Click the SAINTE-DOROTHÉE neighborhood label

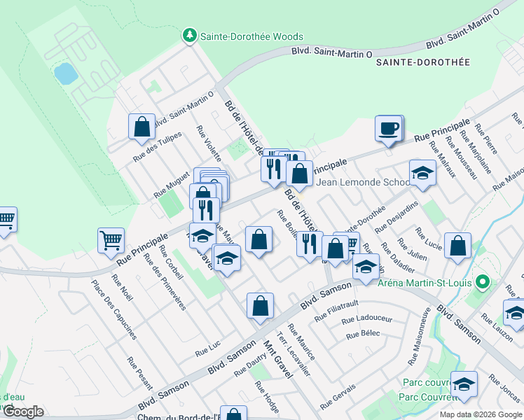coord(423,62)
